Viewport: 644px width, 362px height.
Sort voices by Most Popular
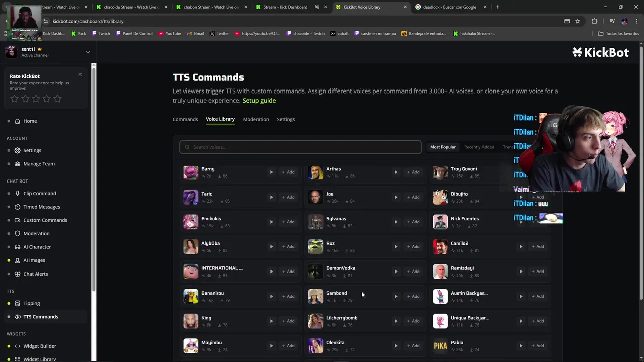(x=443, y=147)
